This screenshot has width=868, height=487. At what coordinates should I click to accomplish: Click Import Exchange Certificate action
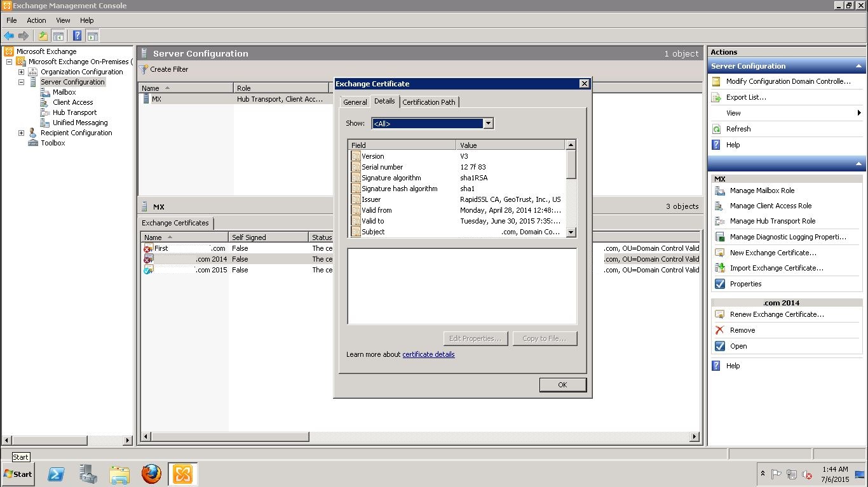776,268
